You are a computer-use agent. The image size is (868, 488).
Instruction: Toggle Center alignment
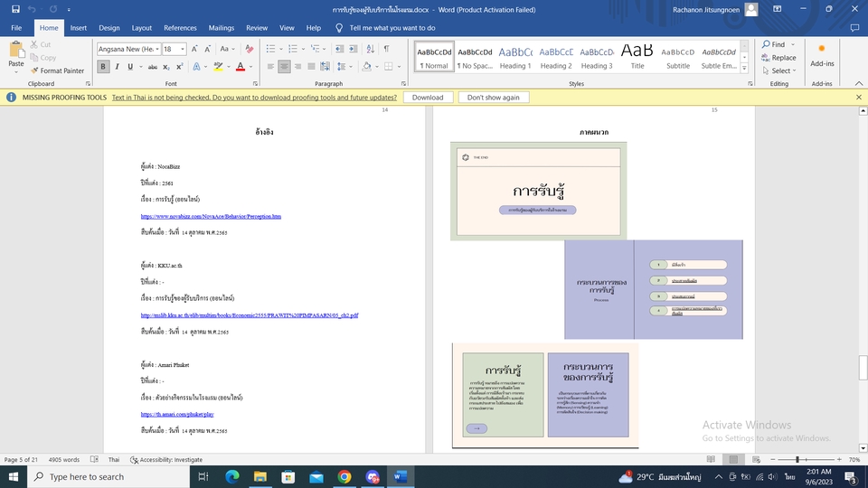[x=284, y=67]
